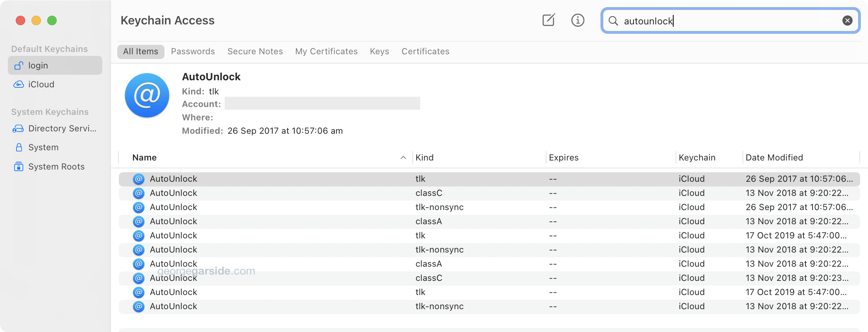Select the System keychain
This screenshot has width=868, height=332.
55,147
